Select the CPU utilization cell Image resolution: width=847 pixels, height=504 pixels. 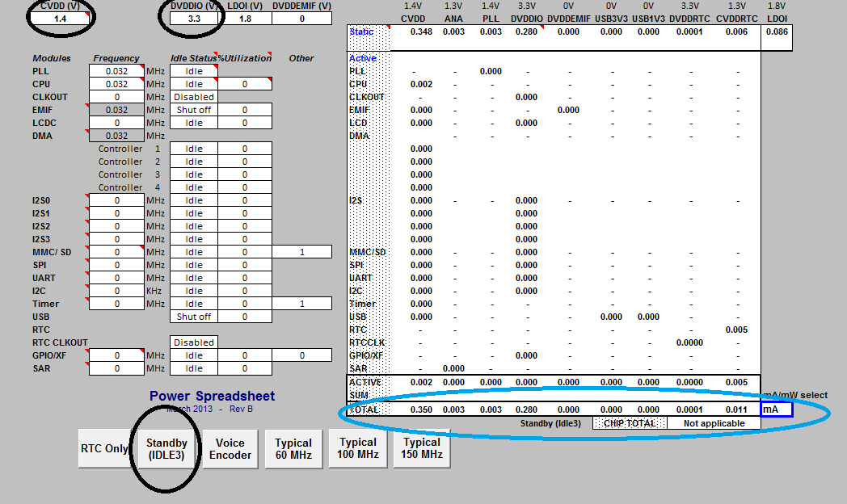(245, 84)
